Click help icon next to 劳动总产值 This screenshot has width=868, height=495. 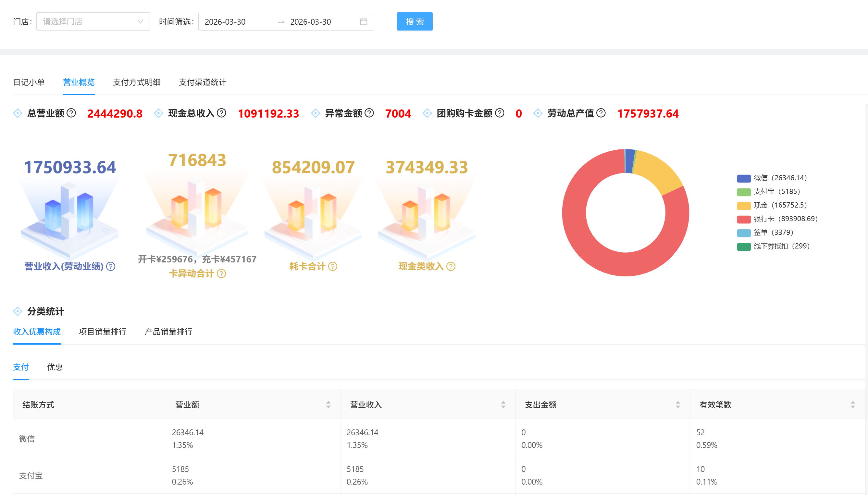point(601,113)
